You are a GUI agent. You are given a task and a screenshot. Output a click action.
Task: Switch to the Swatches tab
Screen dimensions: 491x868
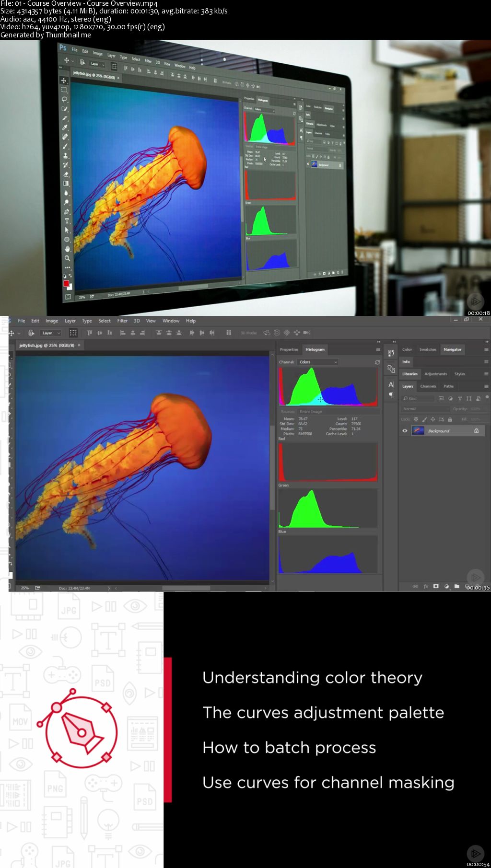[428, 349]
